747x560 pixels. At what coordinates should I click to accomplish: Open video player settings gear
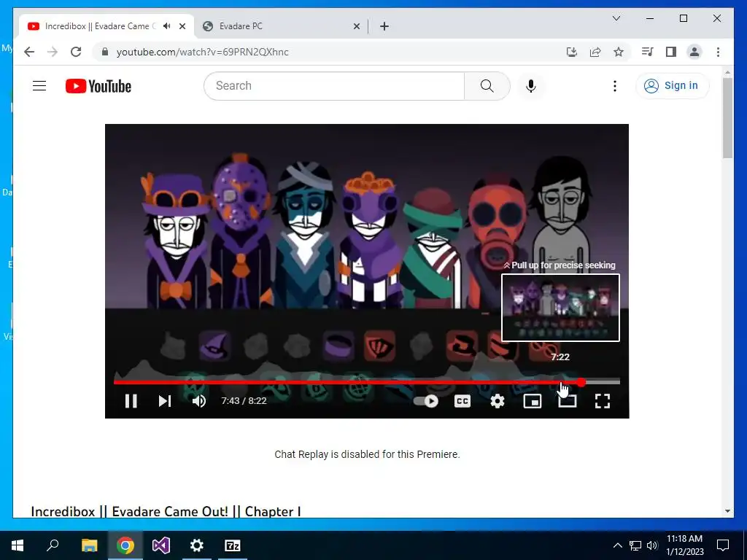[x=498, y=401]
